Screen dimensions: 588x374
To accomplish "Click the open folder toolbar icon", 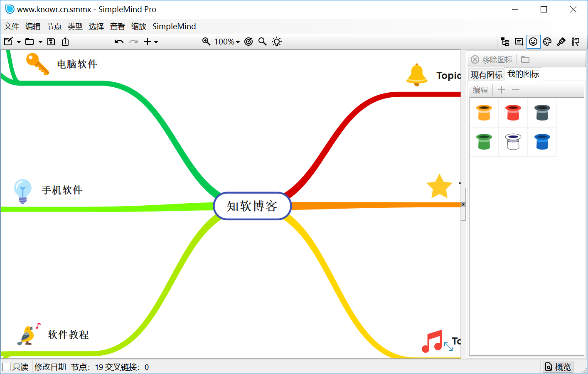I will pos(30,42).
